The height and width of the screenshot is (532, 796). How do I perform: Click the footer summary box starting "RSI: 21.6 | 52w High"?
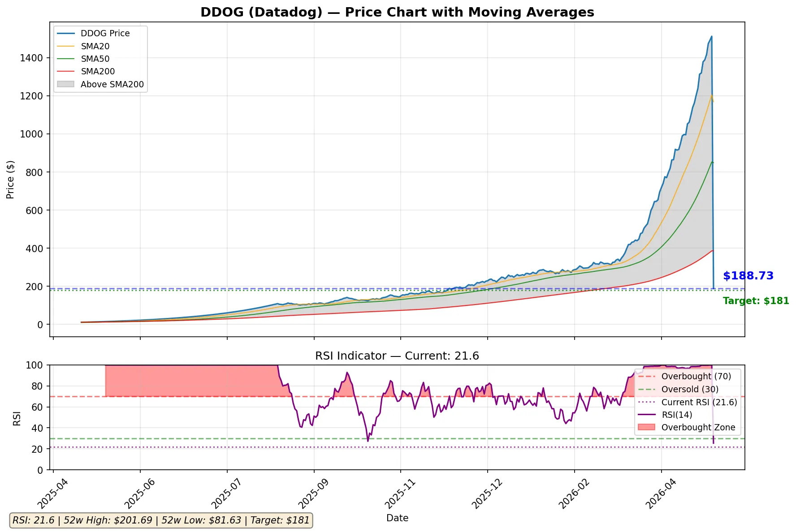(x=161, y=520)
